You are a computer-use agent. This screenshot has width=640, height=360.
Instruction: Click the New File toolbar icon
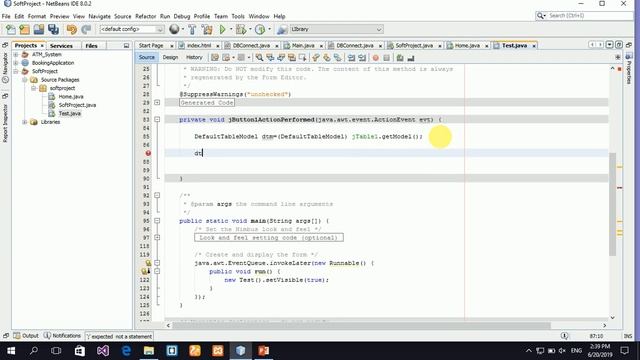pyautogui.click(x=11, y=29)
